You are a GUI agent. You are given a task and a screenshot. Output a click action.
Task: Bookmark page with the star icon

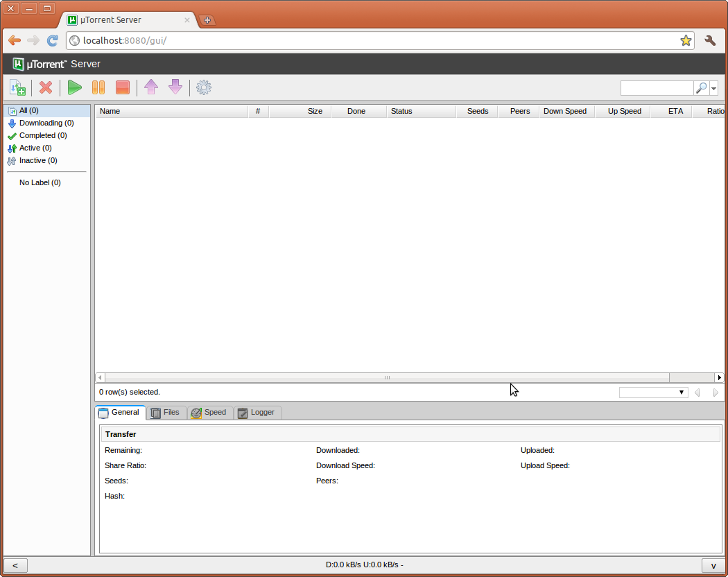click(685, 41)
